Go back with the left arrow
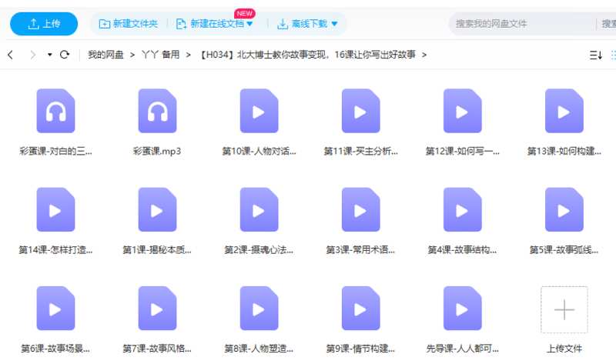Viewport: 616px width, 364px height. (11, 55)
